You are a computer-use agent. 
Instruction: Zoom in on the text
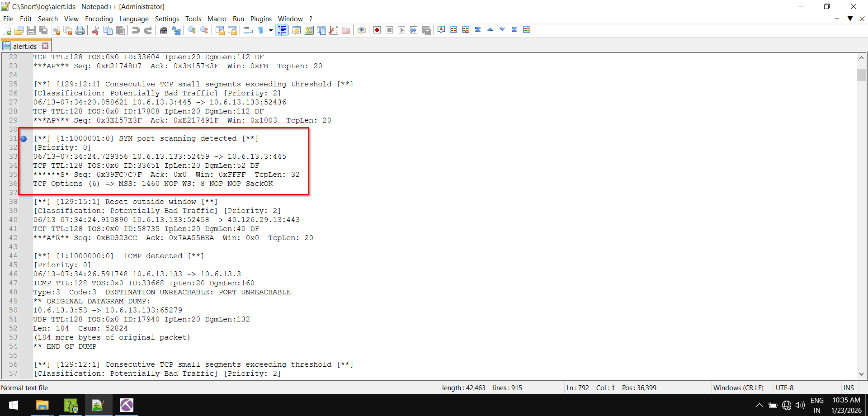(x=191, y=30)
